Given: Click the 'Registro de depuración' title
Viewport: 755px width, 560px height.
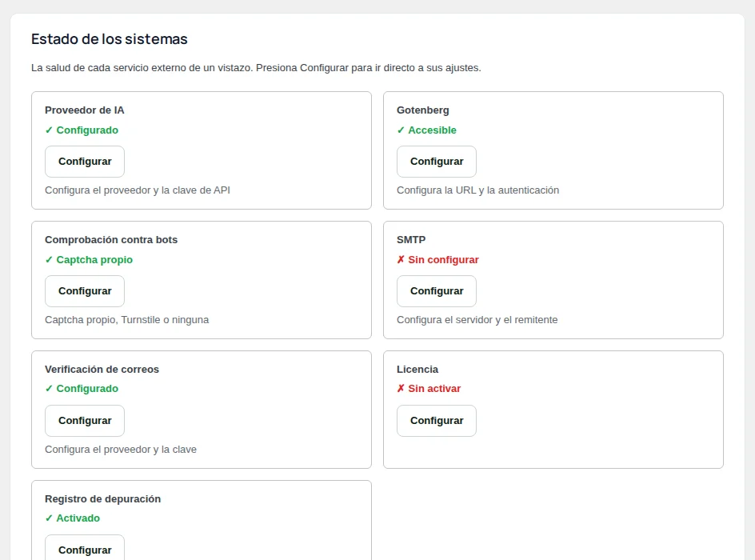Looking at the screenshot, I should click(102, 499).
